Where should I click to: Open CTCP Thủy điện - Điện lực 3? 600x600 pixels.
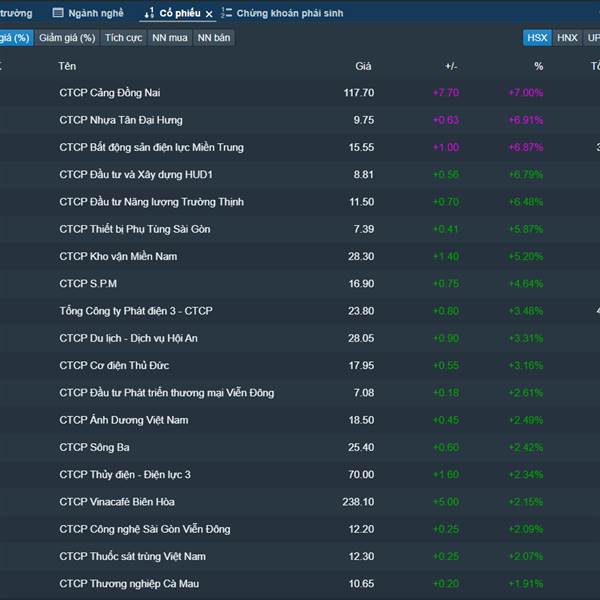click(300, 474)
